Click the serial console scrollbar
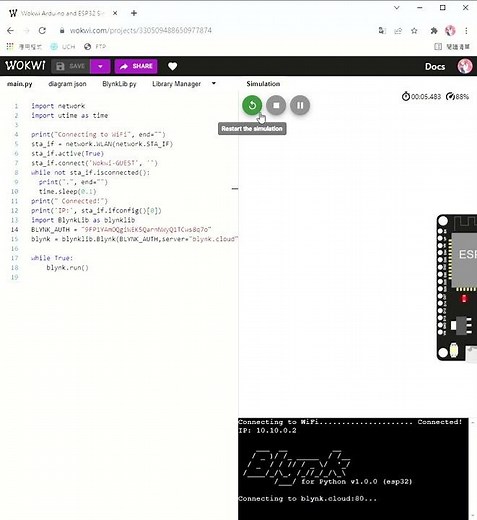Screen dimensions: 477x520 (473, 469)
